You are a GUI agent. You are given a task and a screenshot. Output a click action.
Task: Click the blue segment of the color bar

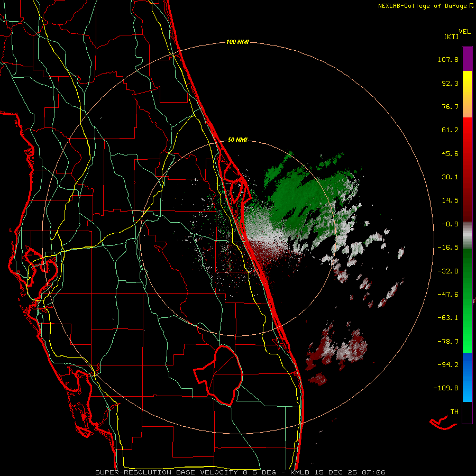467,377
